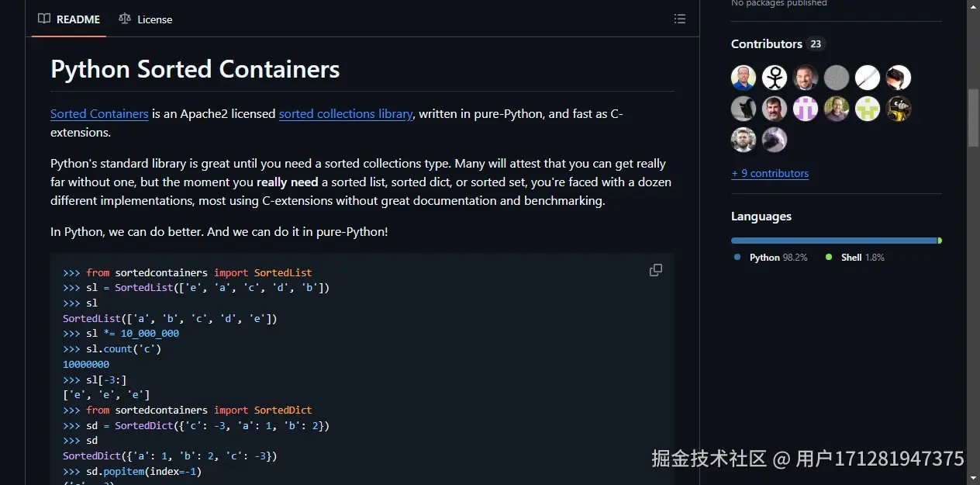The width and height of the screenshot is (980, 485).
Task: Switch to the License tab
Action: 145,19
